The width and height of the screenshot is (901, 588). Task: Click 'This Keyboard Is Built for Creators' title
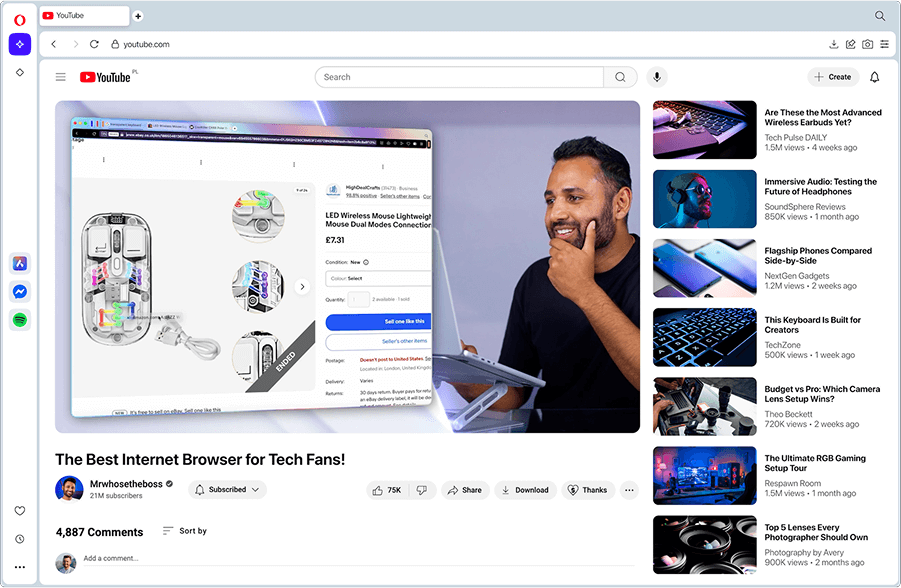click(813, 325)
